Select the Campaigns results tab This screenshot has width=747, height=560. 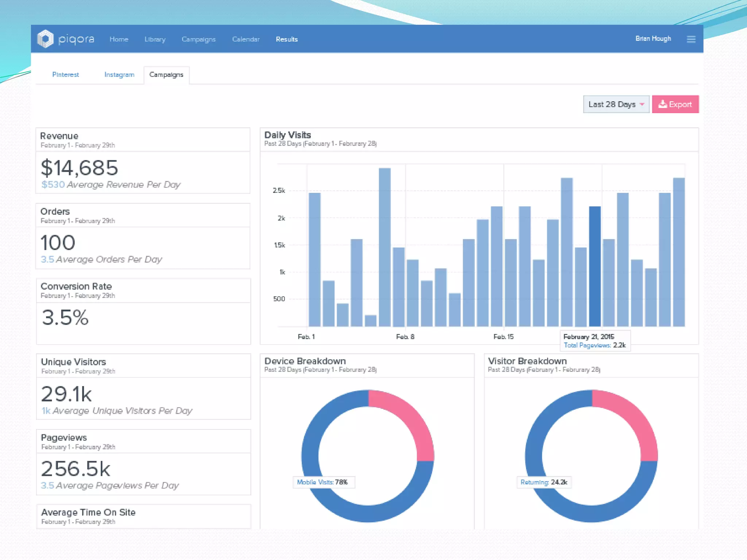point(166,75)
